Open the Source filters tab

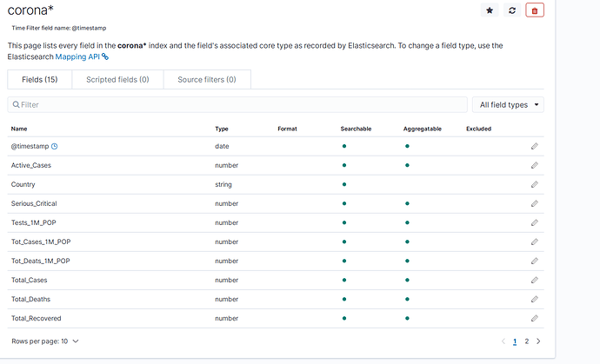[206, 80]
